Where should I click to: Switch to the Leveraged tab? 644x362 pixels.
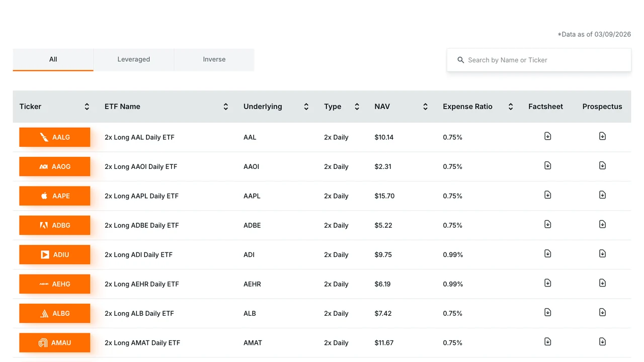click(x=133, y=59)
